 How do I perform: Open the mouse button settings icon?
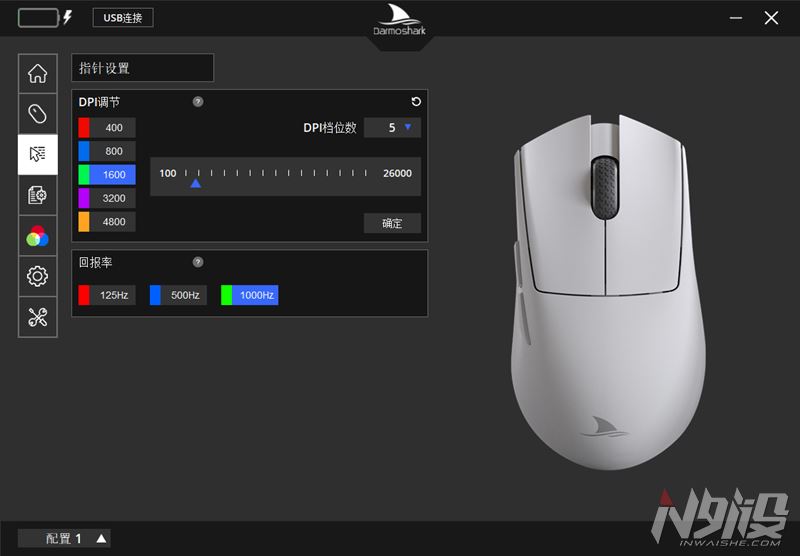coord(37,113)
